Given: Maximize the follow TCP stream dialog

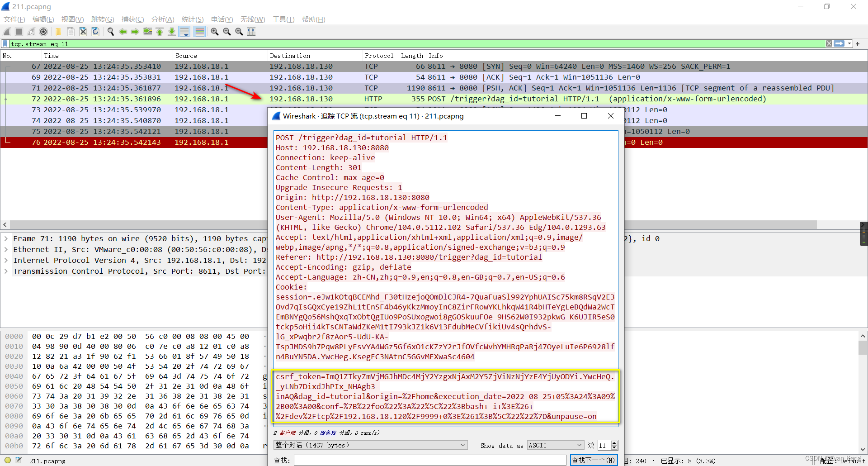Looking at the screenshot, I should click(584, 116).
